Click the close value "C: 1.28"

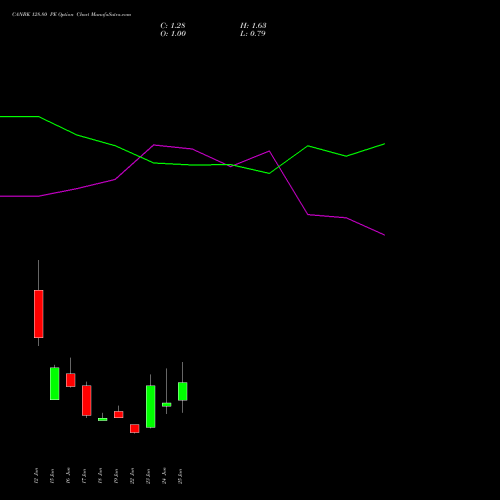(x=173, y=26)
